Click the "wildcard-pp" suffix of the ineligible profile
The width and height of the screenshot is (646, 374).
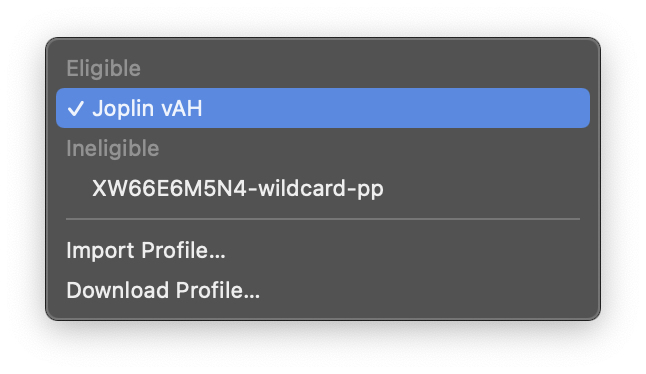[x=321, y=189]
